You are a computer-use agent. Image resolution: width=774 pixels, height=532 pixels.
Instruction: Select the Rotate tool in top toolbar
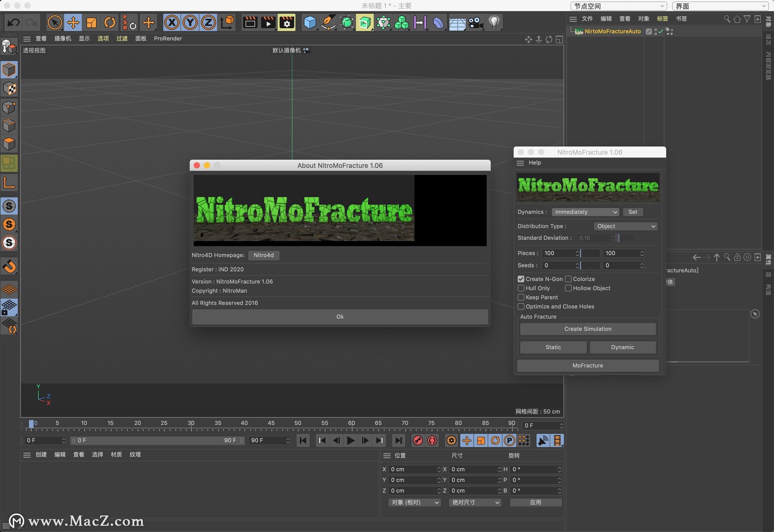tap(110, 23)
